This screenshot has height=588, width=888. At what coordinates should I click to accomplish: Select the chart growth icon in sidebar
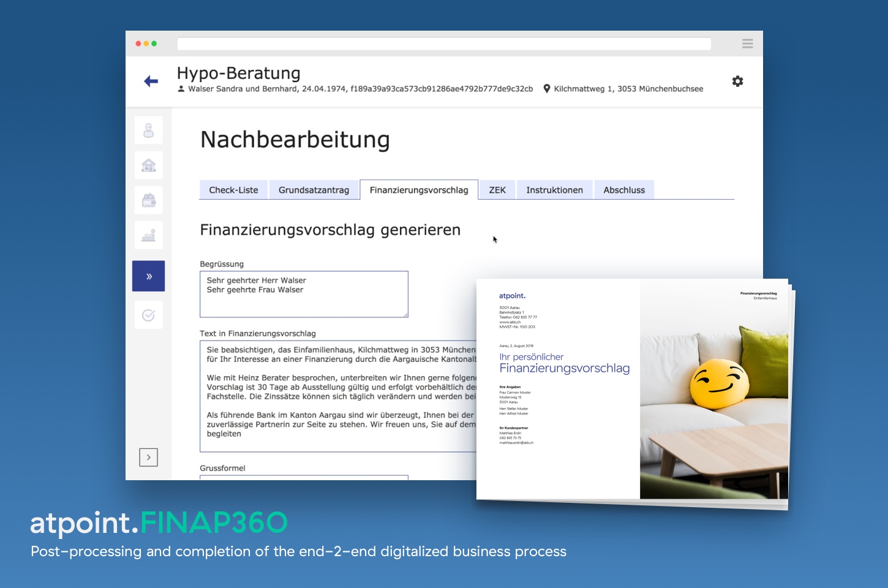[x=149, y=235]
